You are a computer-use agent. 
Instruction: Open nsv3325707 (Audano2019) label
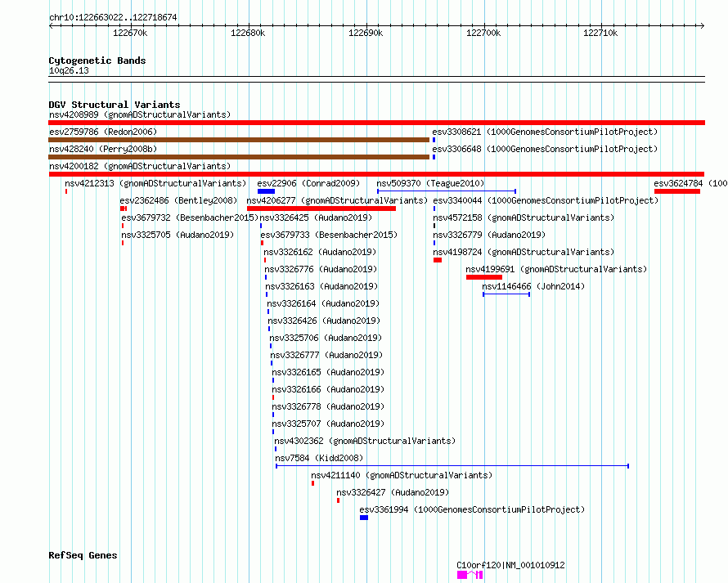pos(328,424)
